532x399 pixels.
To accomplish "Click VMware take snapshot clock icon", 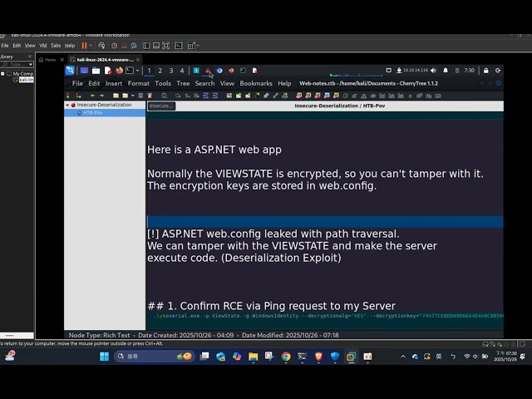I will [x=115, y=46].
